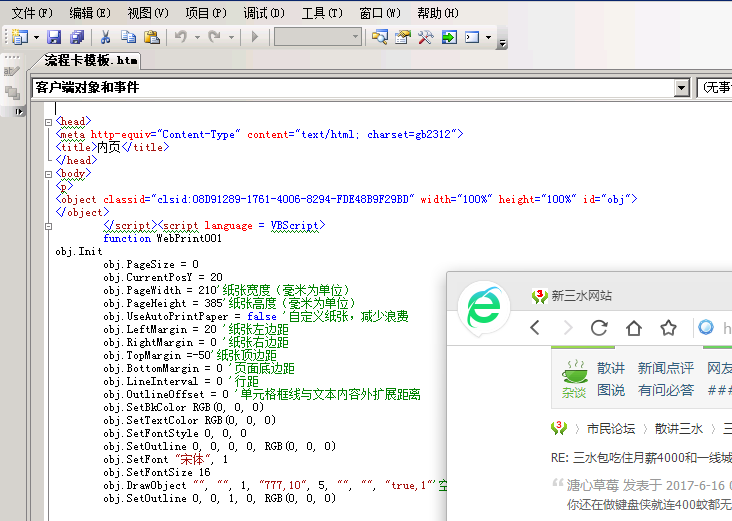Click the 新闻点评 forum link
This screenshot has height=521, width=732.
tap(665, 368)
